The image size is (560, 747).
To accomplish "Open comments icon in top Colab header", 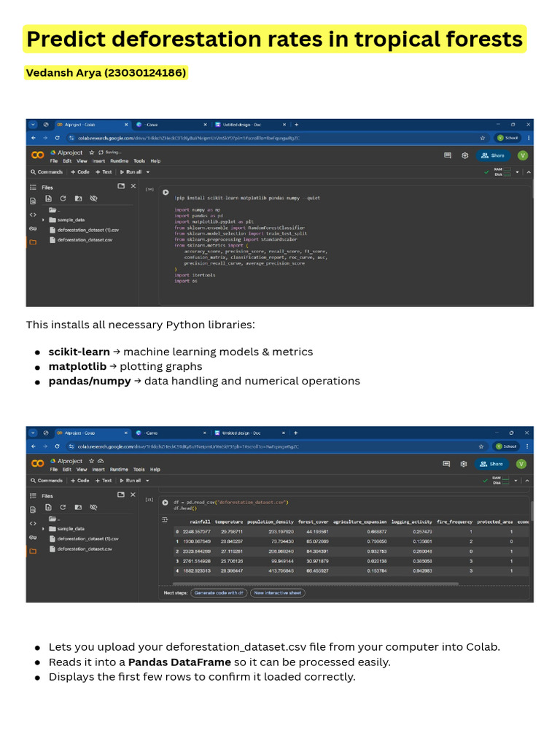I will [x=448, y=155].
